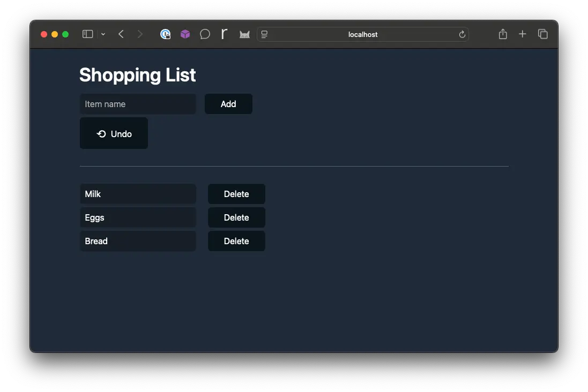
Task: Click the Bread item field
Action: 138,241
